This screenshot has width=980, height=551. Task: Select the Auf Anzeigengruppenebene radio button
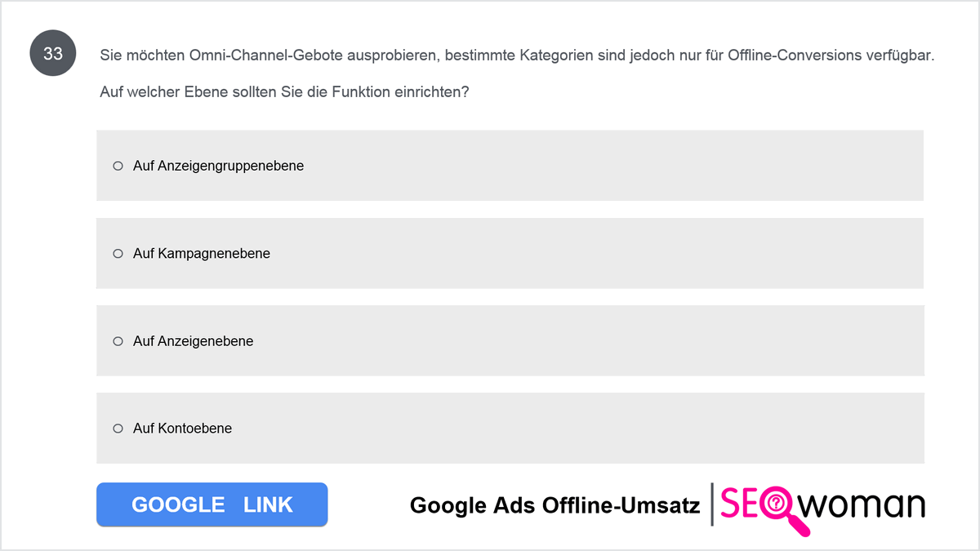[x=118, y=166]
